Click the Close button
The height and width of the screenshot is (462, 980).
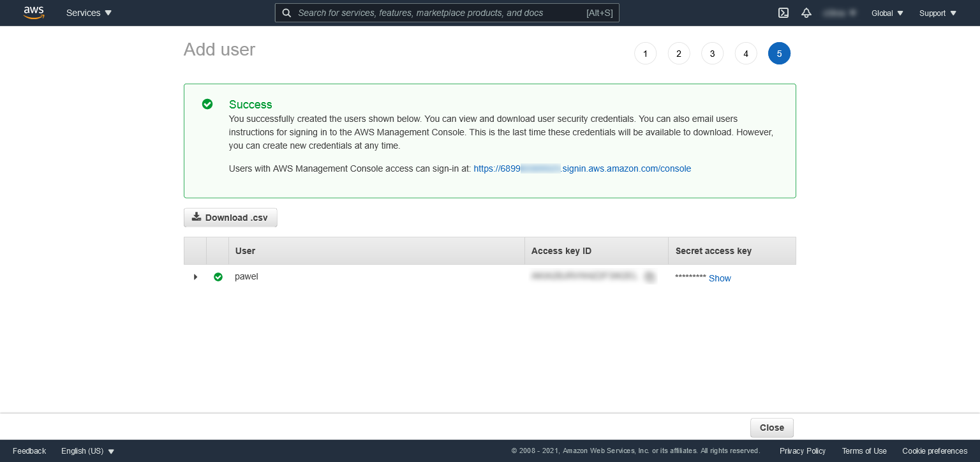(772, 428)
